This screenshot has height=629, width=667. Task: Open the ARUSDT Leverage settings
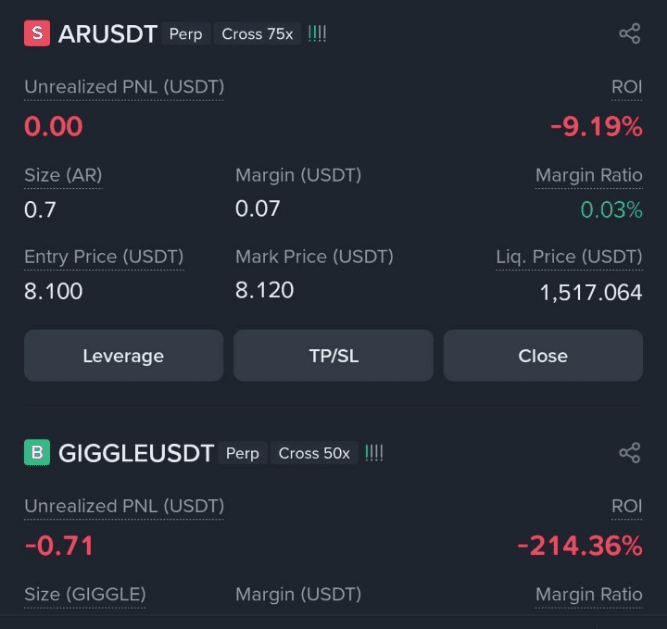(x=124, y=356)
